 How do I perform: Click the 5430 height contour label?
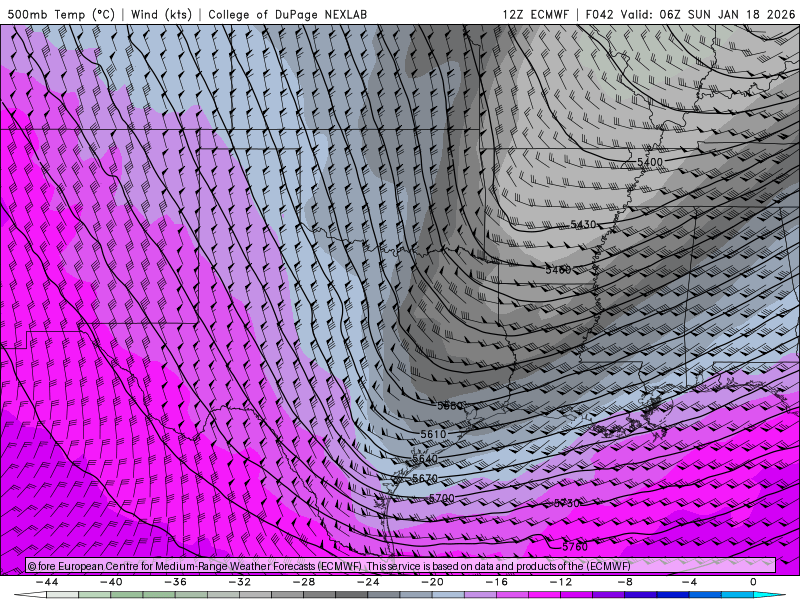(583, 224)
